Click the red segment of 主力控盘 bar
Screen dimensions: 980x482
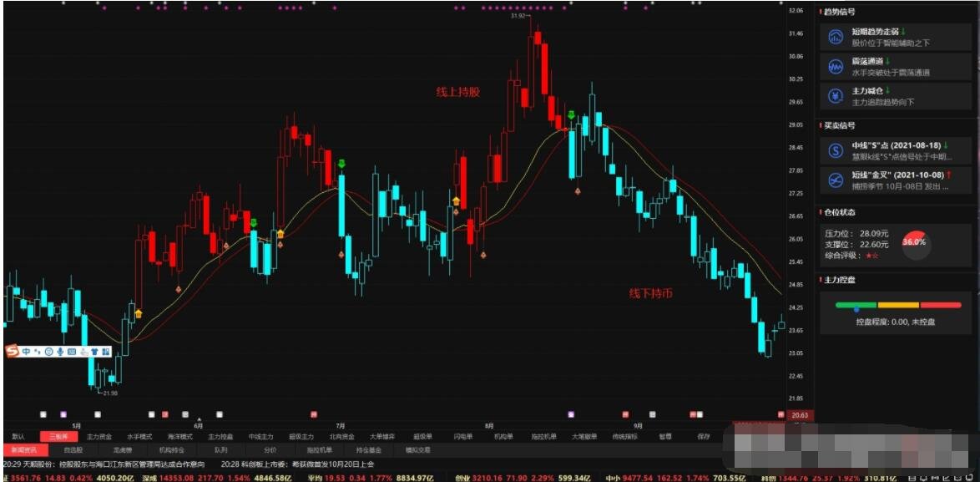coord(941,305)
